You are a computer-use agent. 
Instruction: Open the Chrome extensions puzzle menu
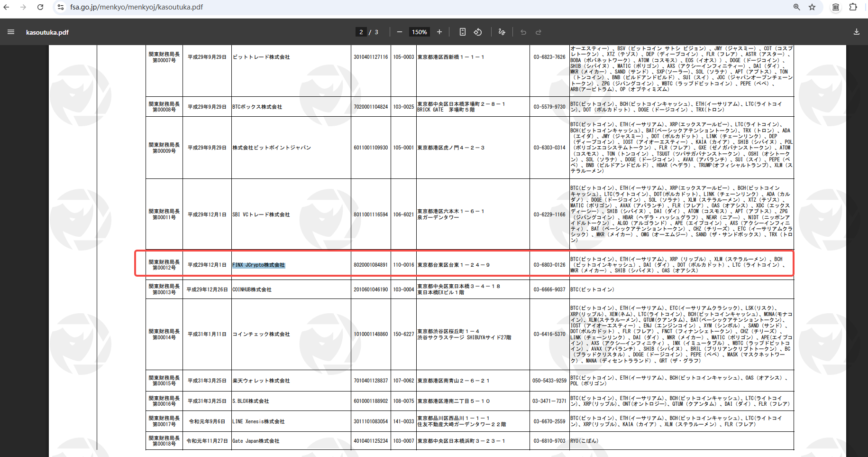coord(853,7)
